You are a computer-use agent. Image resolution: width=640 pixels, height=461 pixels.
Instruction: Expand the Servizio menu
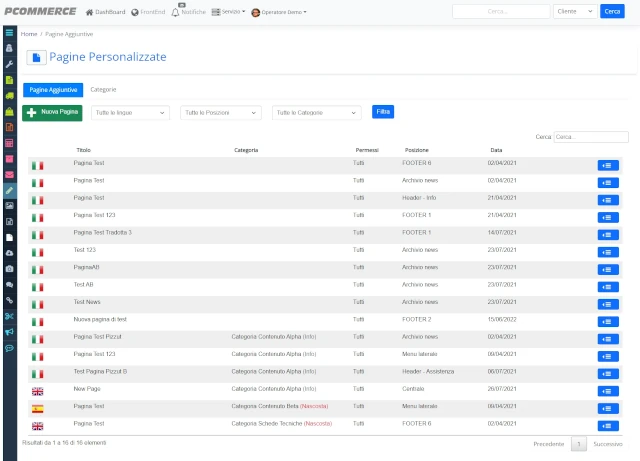[229, 12]
